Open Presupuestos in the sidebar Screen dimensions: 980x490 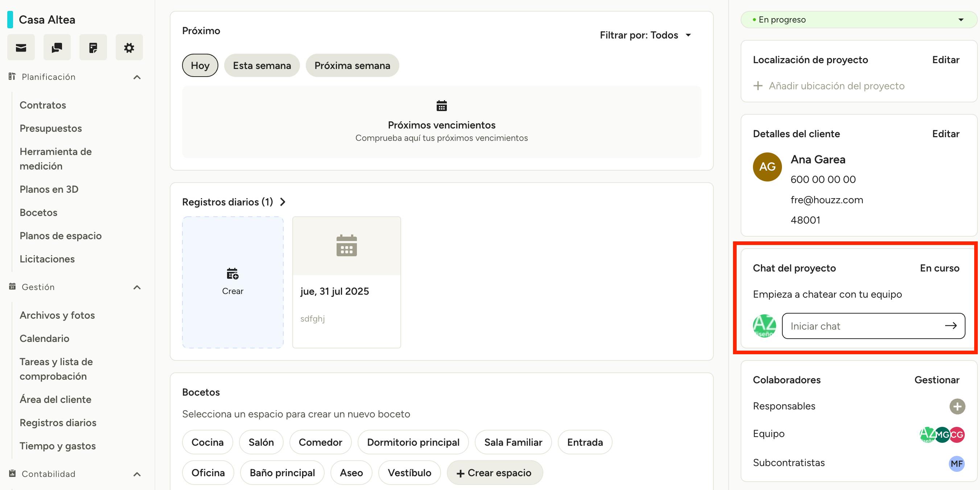pyautogui.click(x=51, y=128)
